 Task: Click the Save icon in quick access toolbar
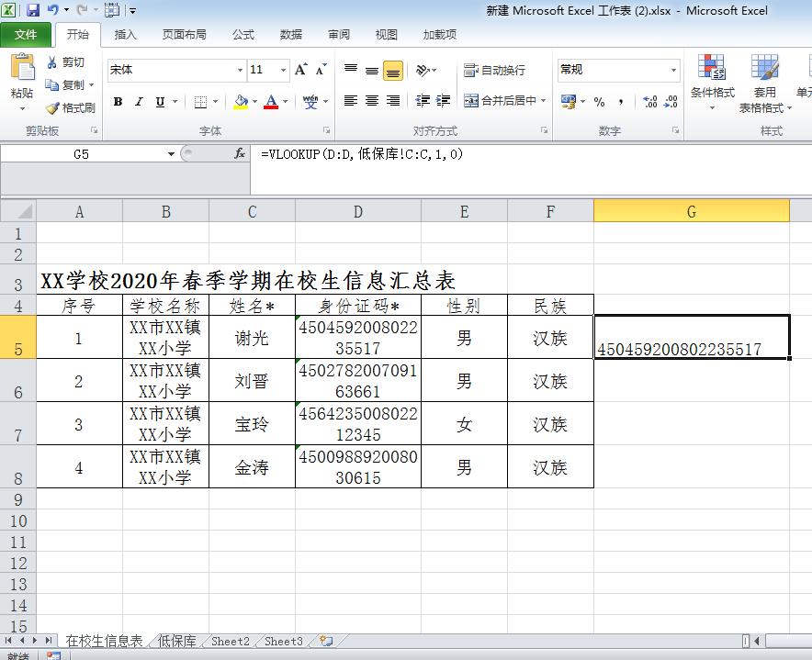coord(33,11)
